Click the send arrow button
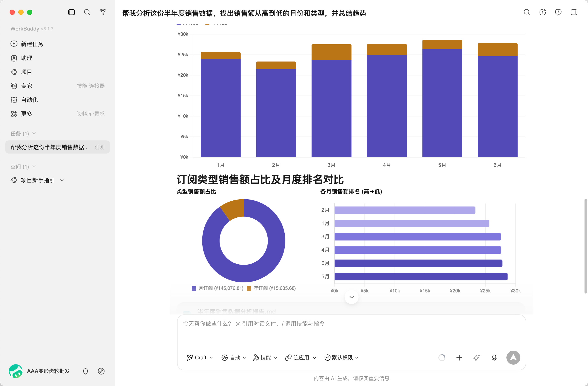This screenshot has width=588, height=386. (x=513, y=357)
